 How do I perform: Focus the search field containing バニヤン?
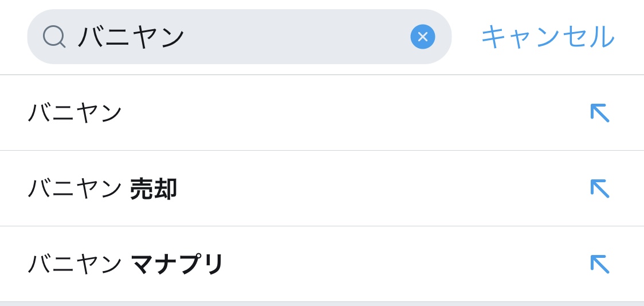pyautogui.click(x=241, y=37)
